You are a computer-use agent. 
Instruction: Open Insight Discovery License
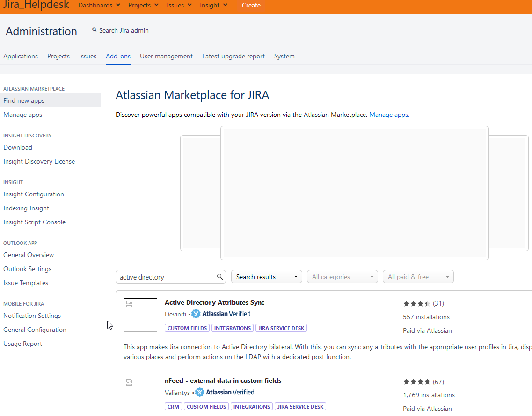click(39, 161)
